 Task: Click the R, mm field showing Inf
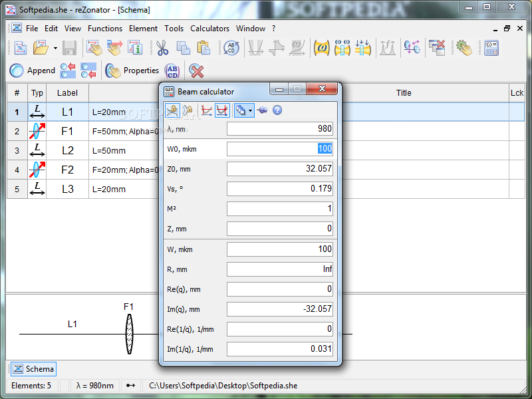(x=280, y=269)
